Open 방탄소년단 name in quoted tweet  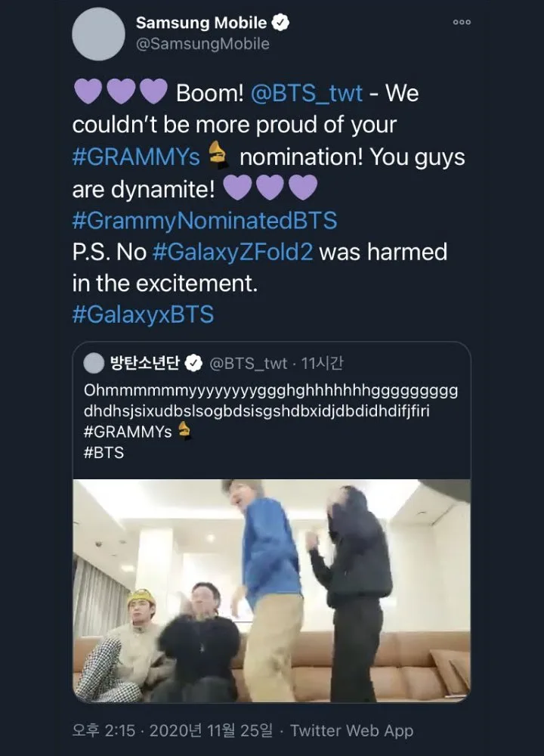144,364
